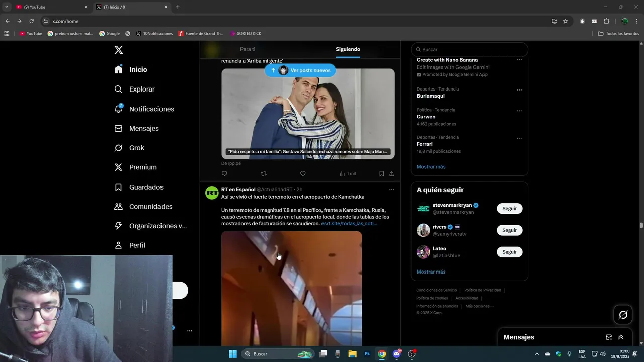
Task: Follow Lateo (@latiasblue)
Action: coord(509,252)
